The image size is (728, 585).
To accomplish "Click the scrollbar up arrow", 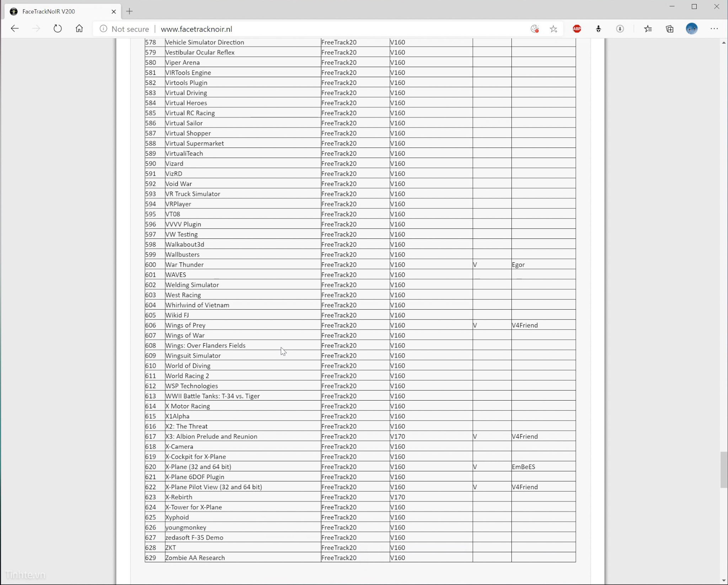I will [724, 43].
